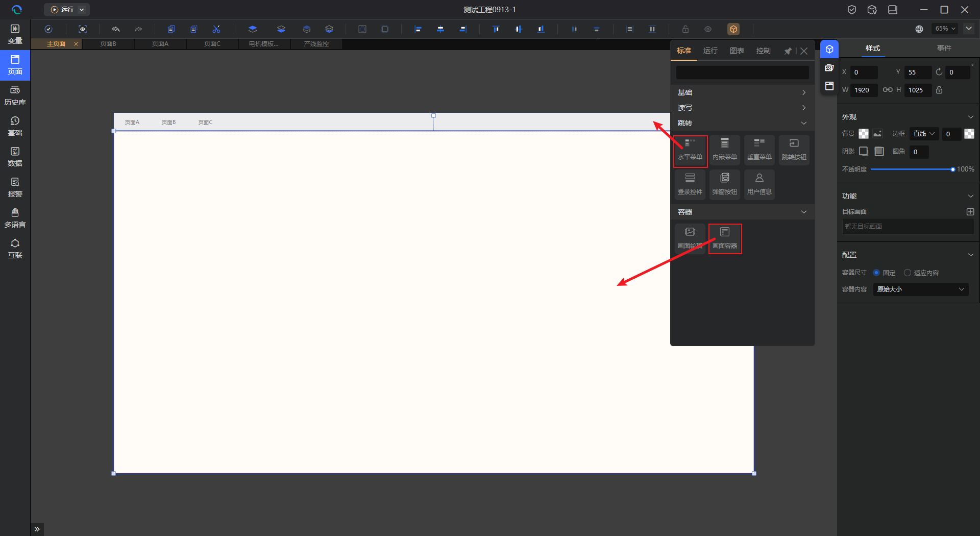
Task: Click the align left icon
Action: click(418, 29)
